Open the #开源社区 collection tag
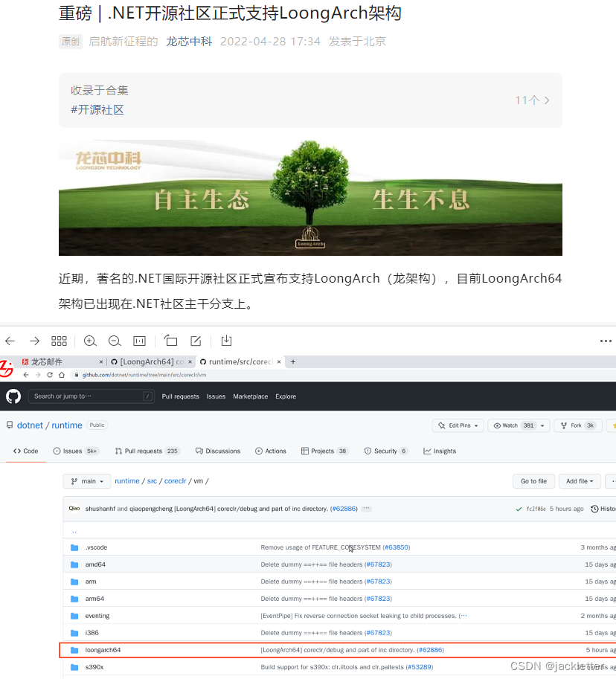This screenshot has width=616, height=679. pyautogui.click(x=97, y=109)
